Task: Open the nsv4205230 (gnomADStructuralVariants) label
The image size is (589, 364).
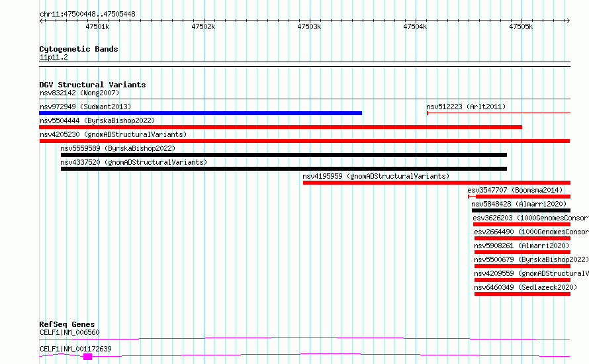Action: click(x=113, y=134)
